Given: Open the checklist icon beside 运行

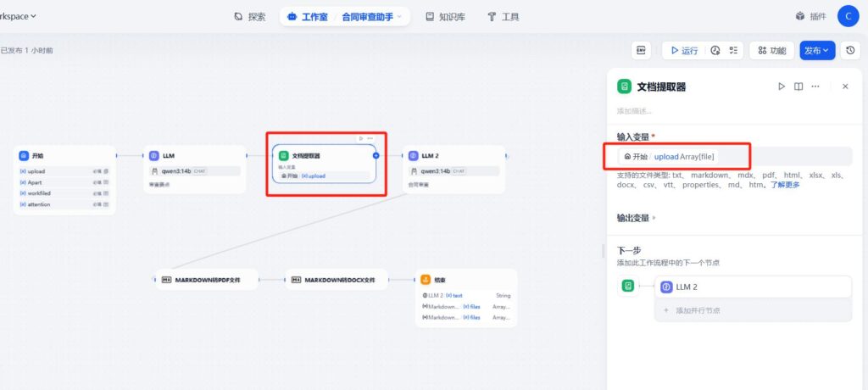Looking at the screenshot, I should [733, 51].
